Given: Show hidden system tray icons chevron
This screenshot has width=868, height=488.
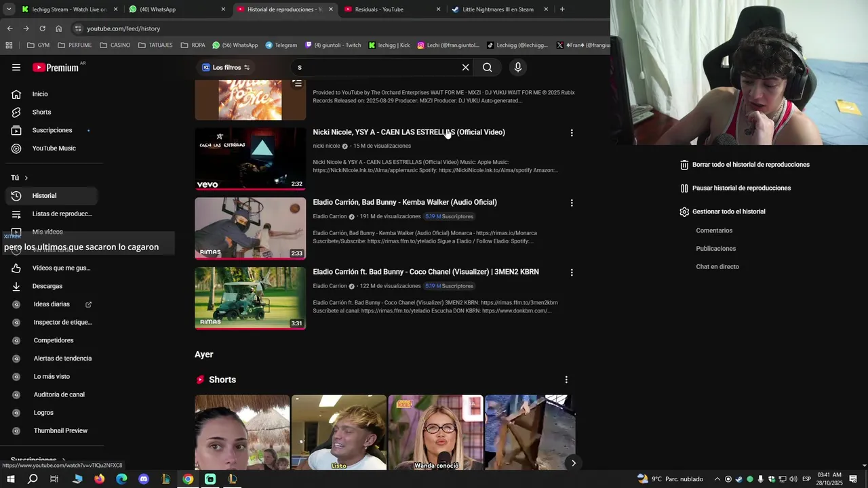Looking at the screenshot, I should pos(717,479).
